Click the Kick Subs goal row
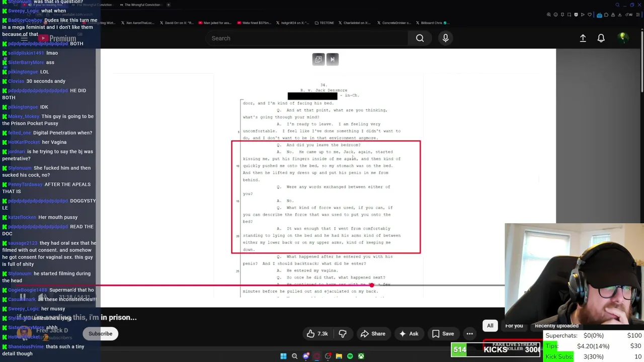Image resolution: width=644 pixels, height=362 pixels. coord(593,357)
